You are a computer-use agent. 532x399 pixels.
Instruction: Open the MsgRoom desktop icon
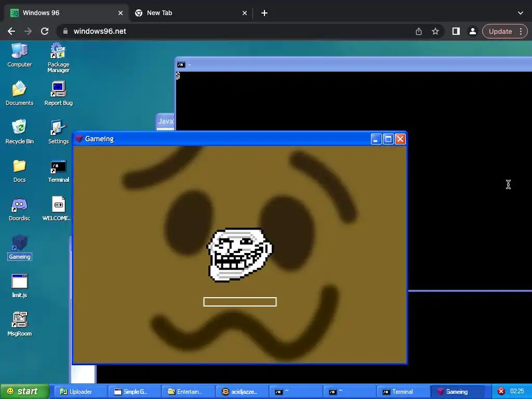click(19, 324)
